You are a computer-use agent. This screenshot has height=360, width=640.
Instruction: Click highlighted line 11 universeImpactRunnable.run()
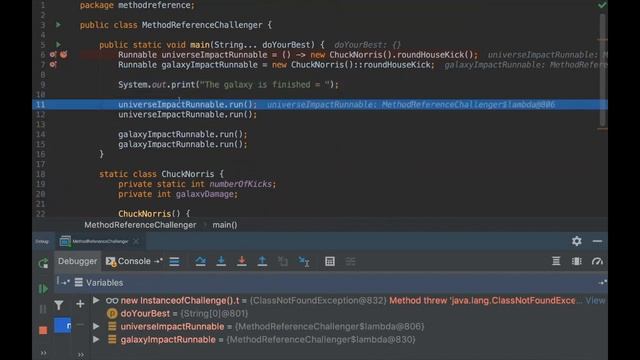click(x=188, y=104)
